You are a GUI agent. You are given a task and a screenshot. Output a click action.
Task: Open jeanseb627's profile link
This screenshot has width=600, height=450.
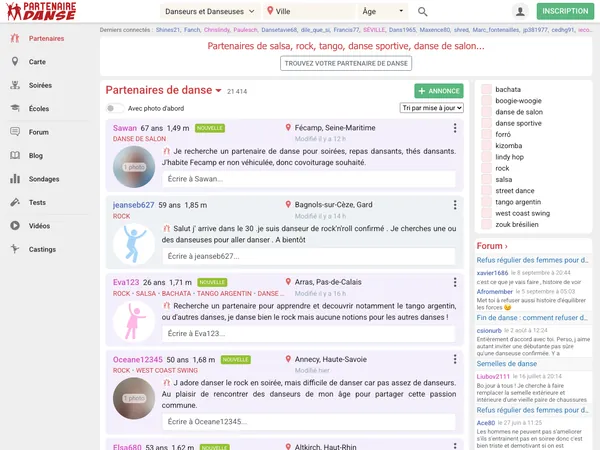pos(134,205)
